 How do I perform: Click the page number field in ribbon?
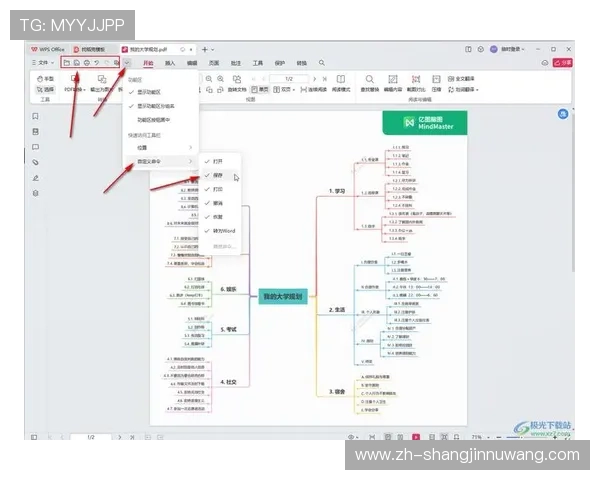click(x=289, y=79)
